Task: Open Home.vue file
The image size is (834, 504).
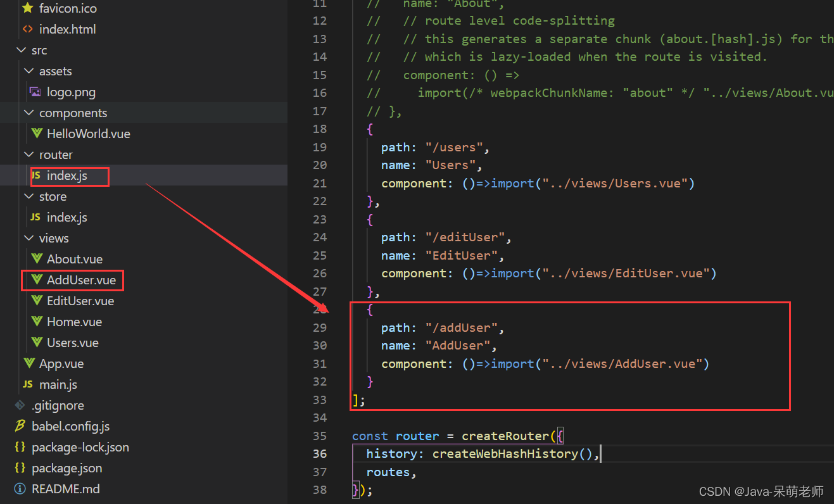Action: click(74, 322)
